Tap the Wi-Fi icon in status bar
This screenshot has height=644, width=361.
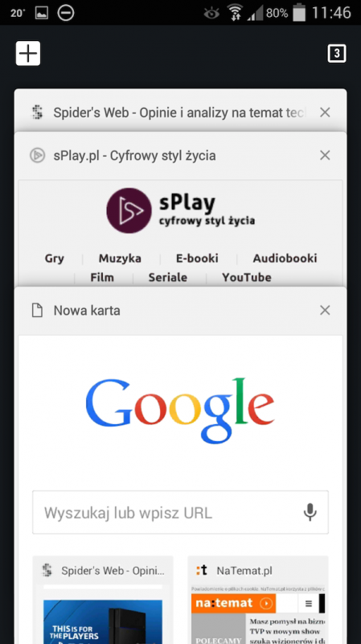pos(235,12)
